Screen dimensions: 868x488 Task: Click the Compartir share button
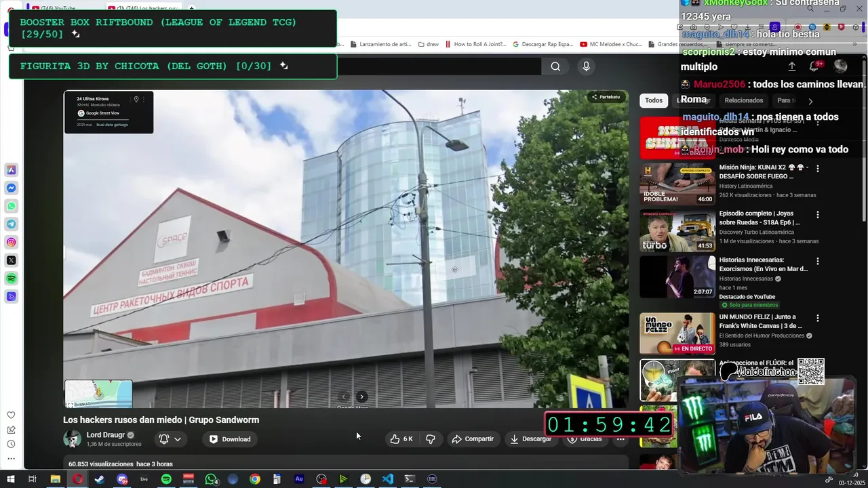point(473,439)
